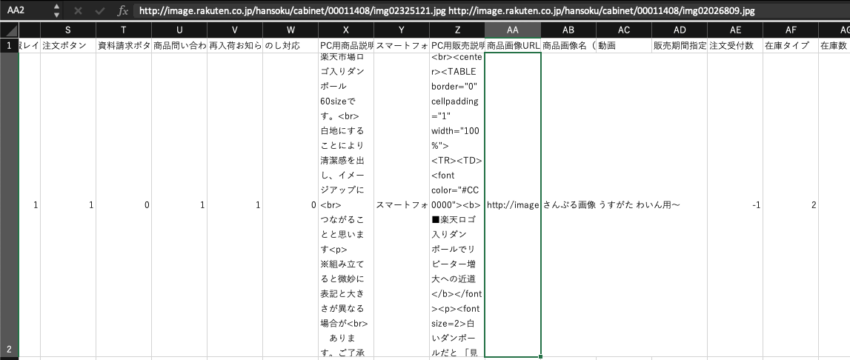This screenshot has height=360, width=850.
Task: Select column AC header
Action: (624, 30)
